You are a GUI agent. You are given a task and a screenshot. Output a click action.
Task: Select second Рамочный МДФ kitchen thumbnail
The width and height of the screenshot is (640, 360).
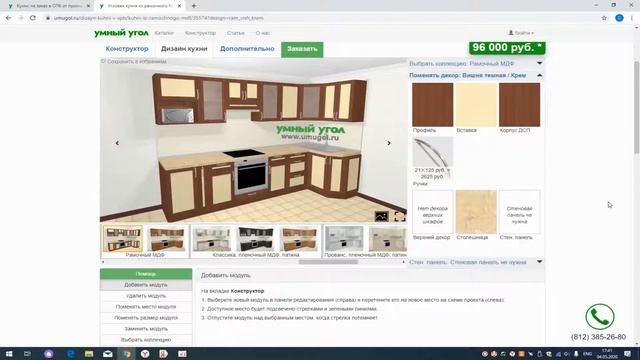click(167, 239)
